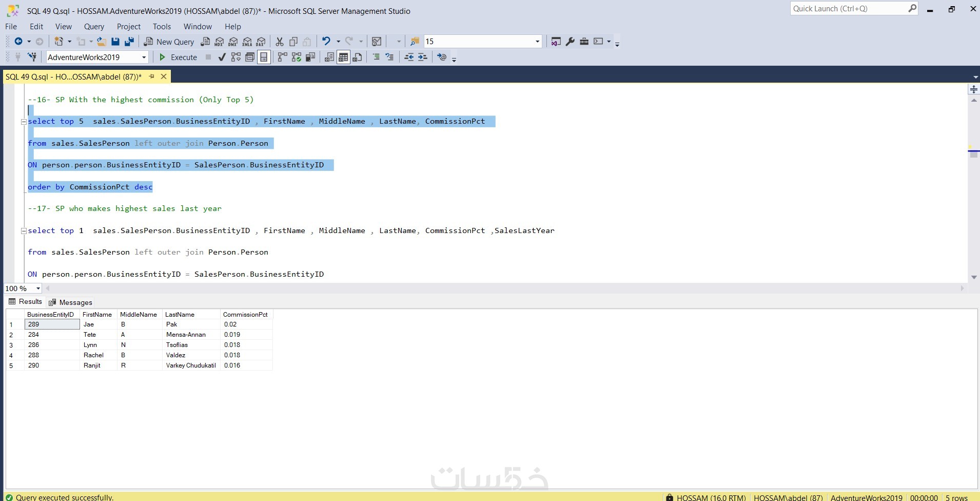Increase the indent of selected lines
The width and height of the screenshot is (980, 501).
click(x=423, y=57)
